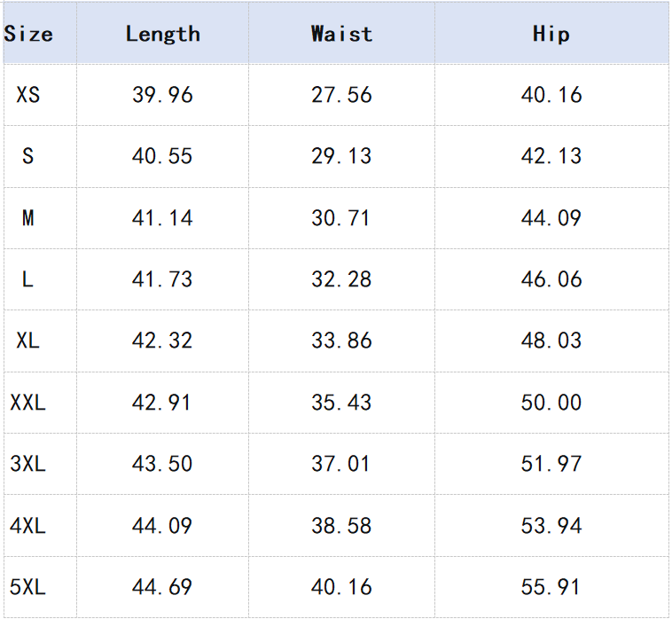The width and height of the screenshot is (672, 619).
Task: Click the S waist value 29.13
Action: coord(341,156)
